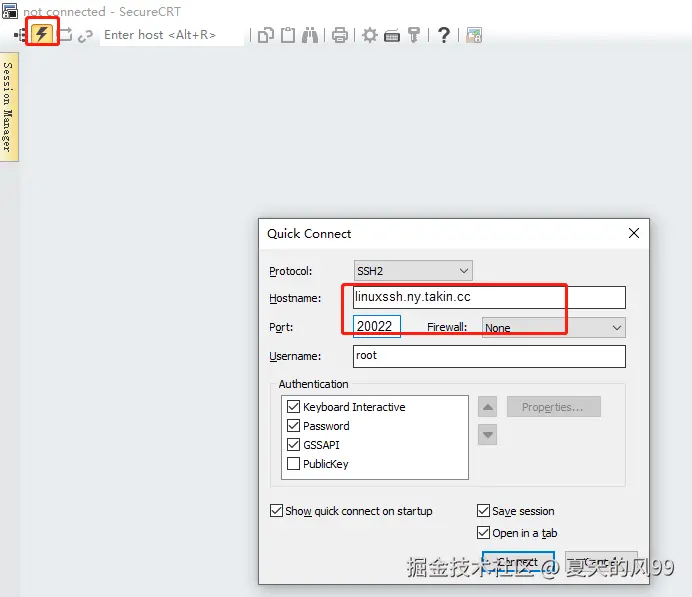Screen dimensions: 692x597
Task: Click the Connect button
Action: (x=518, y=562)
